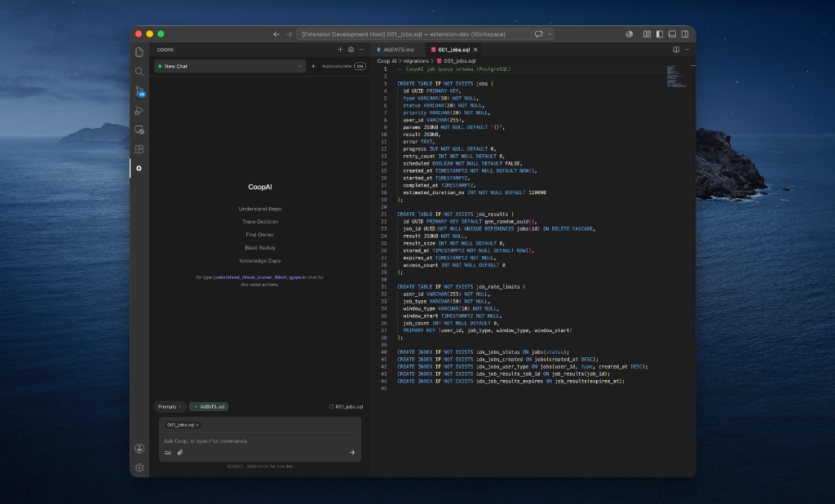Select the 001_jobs.sql tab
Viewport: 835px width, 504px height.
tap(453, 50)
